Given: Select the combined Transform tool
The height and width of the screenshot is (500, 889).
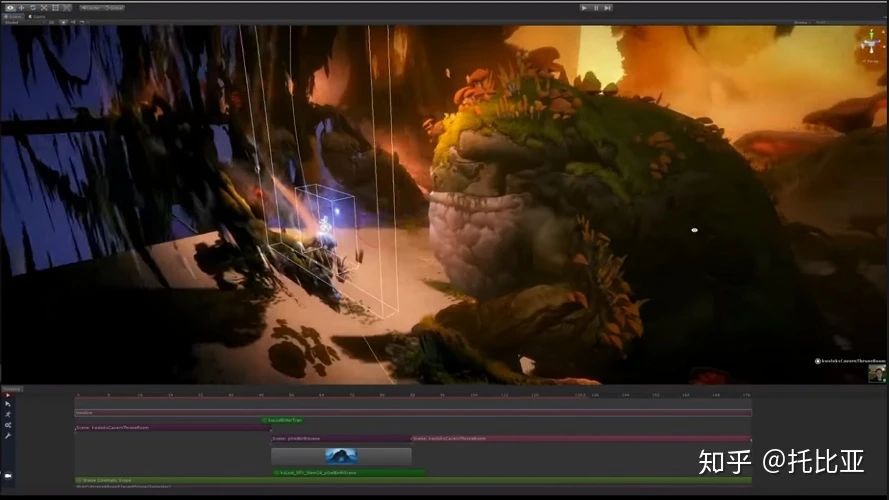Looking at the screenshot, I should 67,8.
